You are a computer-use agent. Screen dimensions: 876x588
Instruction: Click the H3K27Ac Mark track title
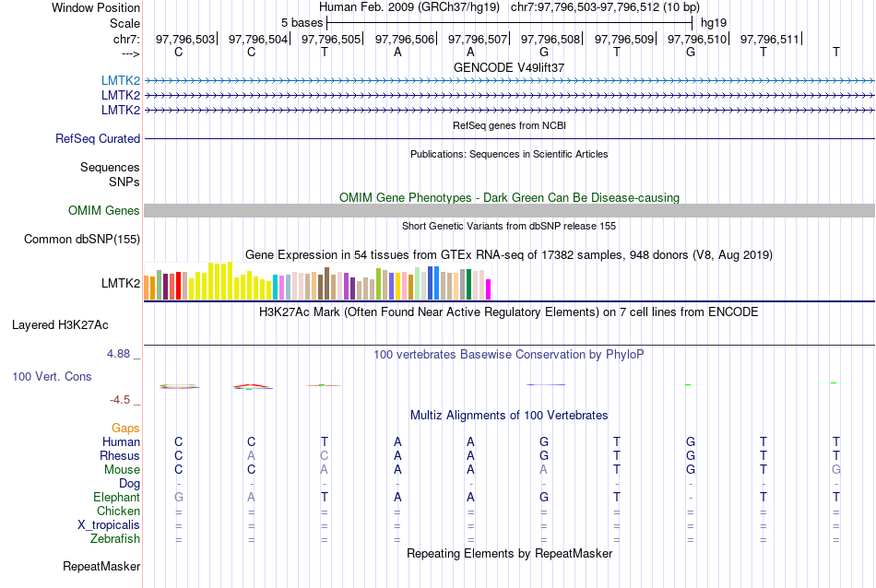(x=509, y=312)
